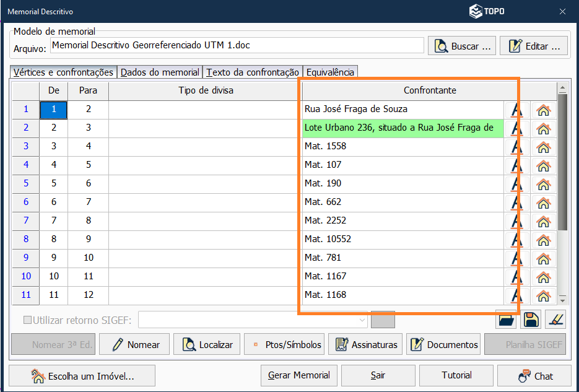Switch to the Dados do memorial tab
Viewport: 579px width, 392px height.
click(x=160, y=72)
